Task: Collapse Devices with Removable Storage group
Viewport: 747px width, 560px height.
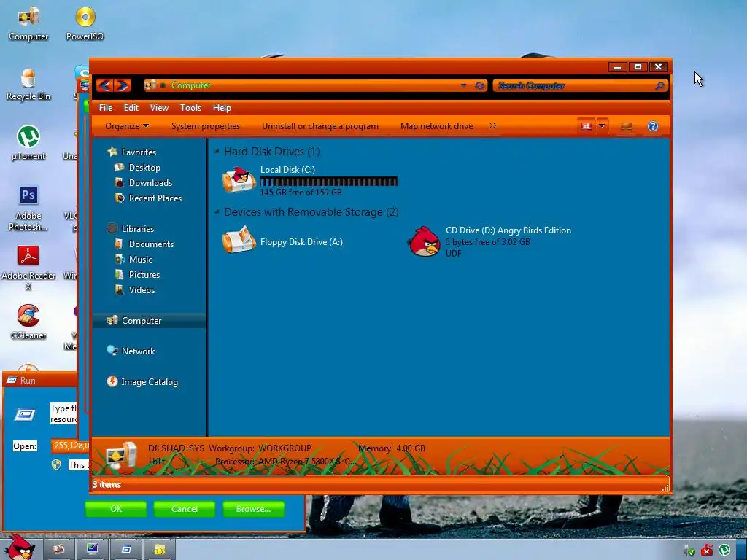Action: point(217,212)
